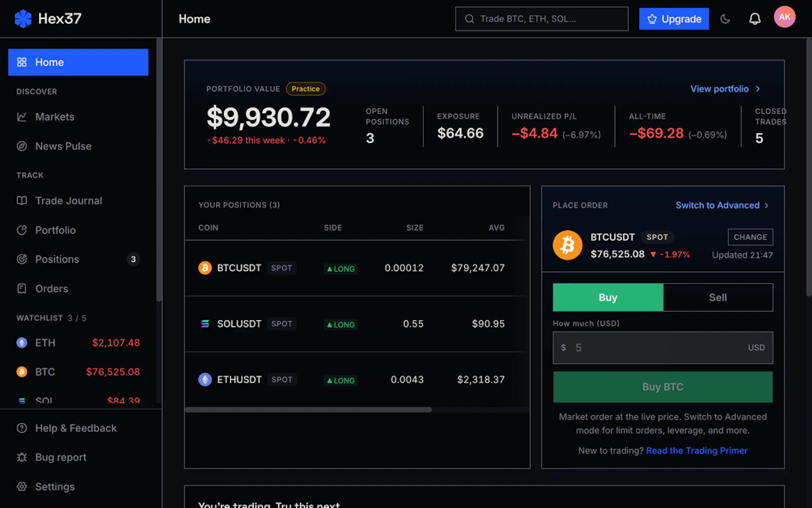Click the News Pulse compass icon
Viewport: 812px width, 508px height.
click(22, 146)
